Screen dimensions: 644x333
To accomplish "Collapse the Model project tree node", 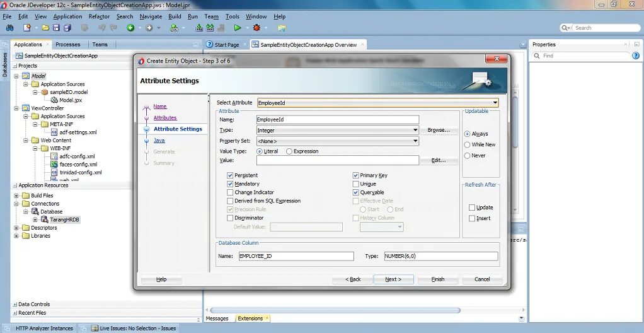I will coord(16,76).
